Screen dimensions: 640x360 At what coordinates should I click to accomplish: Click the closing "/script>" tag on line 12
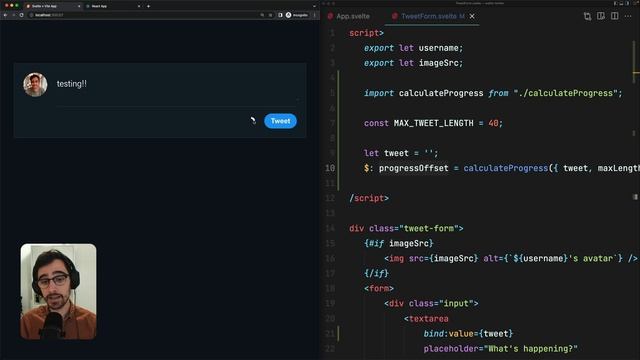click(x=369, y=198)
